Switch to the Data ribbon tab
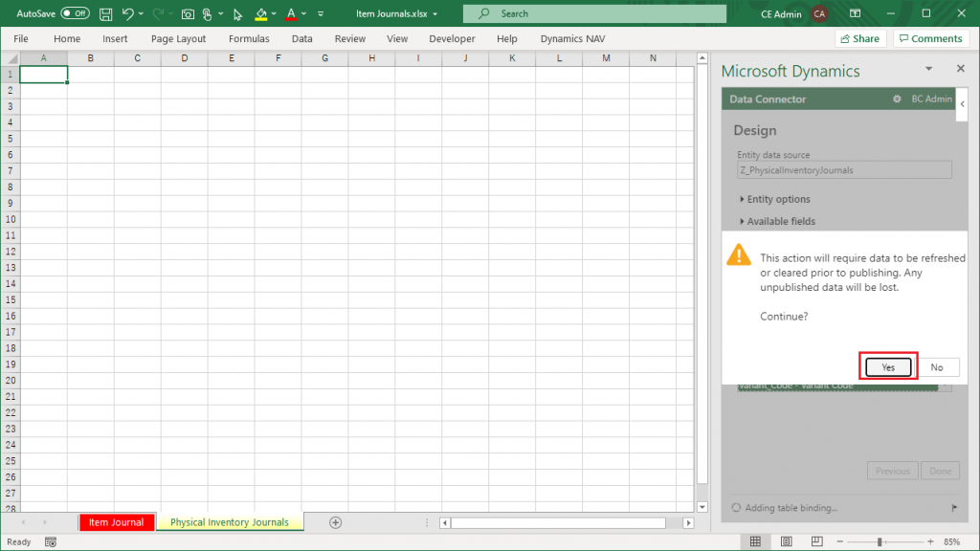Screen dimensions: 980x551 point(301,38)
